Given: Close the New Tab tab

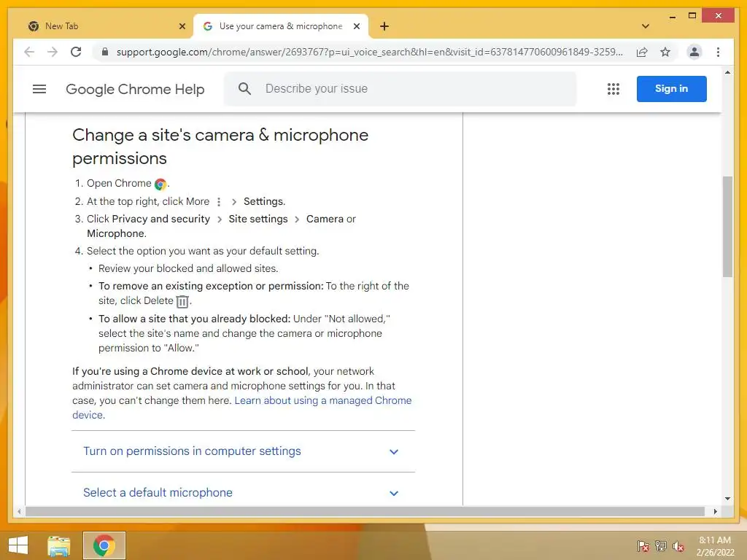Looking at the screenshot, I should [x=182, y=26].
